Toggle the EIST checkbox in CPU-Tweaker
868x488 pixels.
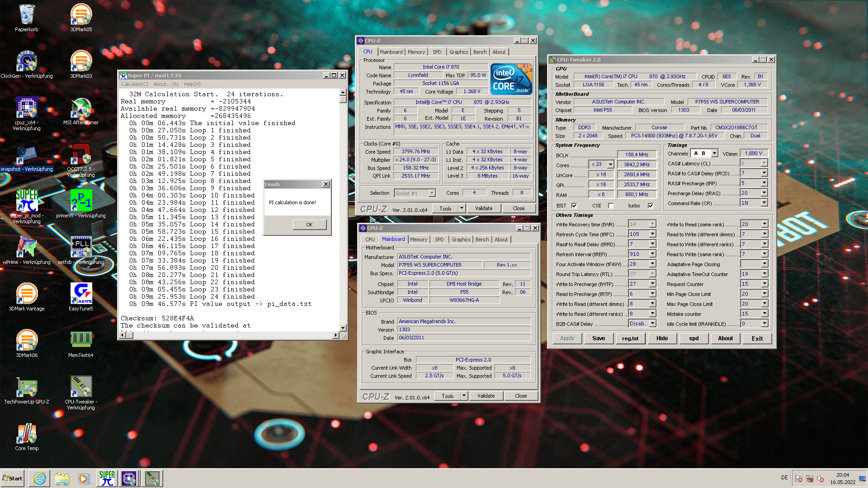coord(574,206)
